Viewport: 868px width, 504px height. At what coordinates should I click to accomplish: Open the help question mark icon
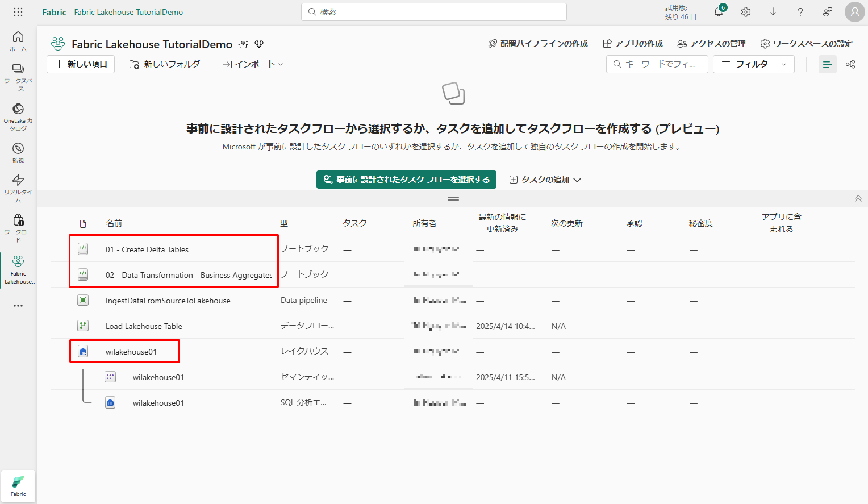pos(800,12)
